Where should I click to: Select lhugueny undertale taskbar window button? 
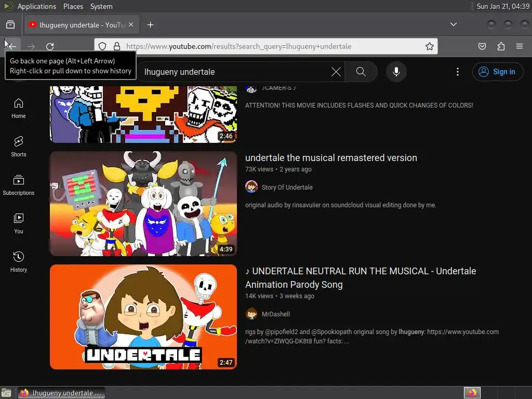pyautogui.click(x=61, y=393)
